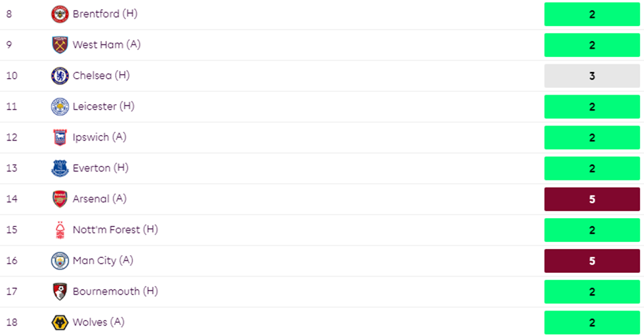
Task: Click the Nott'm Forest crest
Action: coord(60,230)
